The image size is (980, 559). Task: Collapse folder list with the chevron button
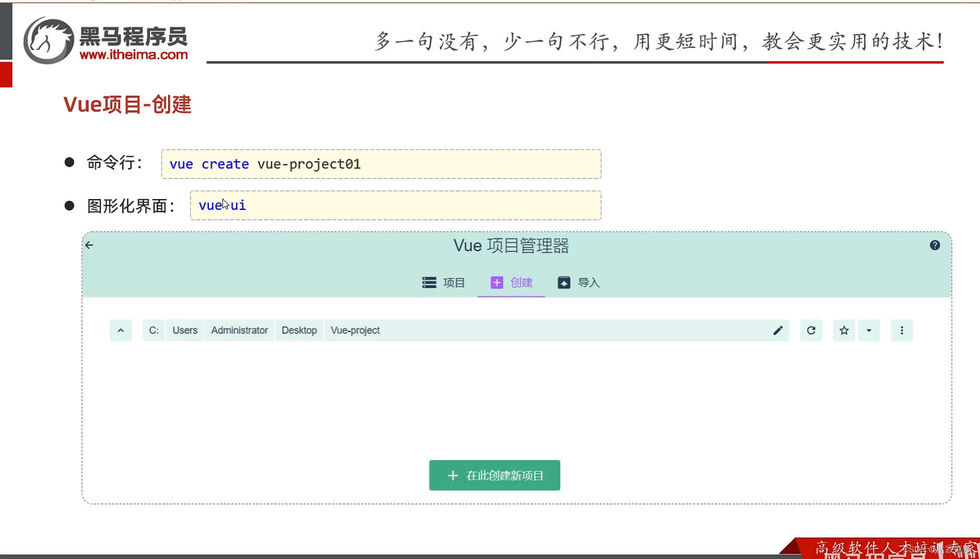[120, 330]
